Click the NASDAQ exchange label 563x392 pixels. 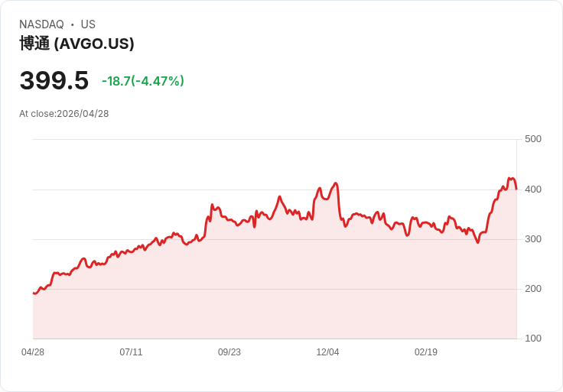(x=41, y=24)
